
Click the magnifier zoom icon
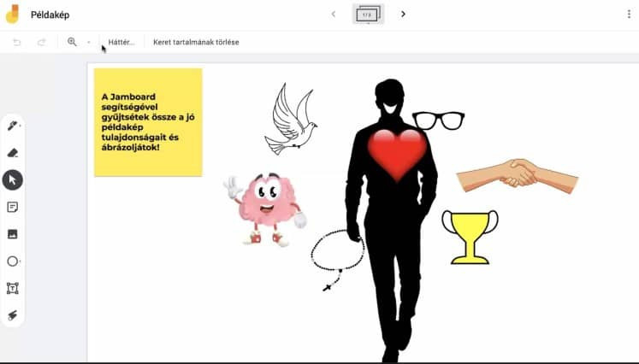(72, 42)
